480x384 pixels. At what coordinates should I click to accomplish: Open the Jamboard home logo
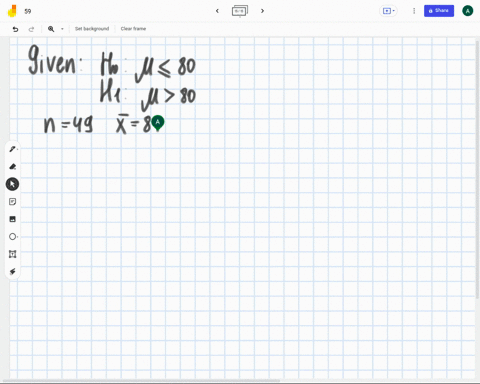(x=12, y=11)
